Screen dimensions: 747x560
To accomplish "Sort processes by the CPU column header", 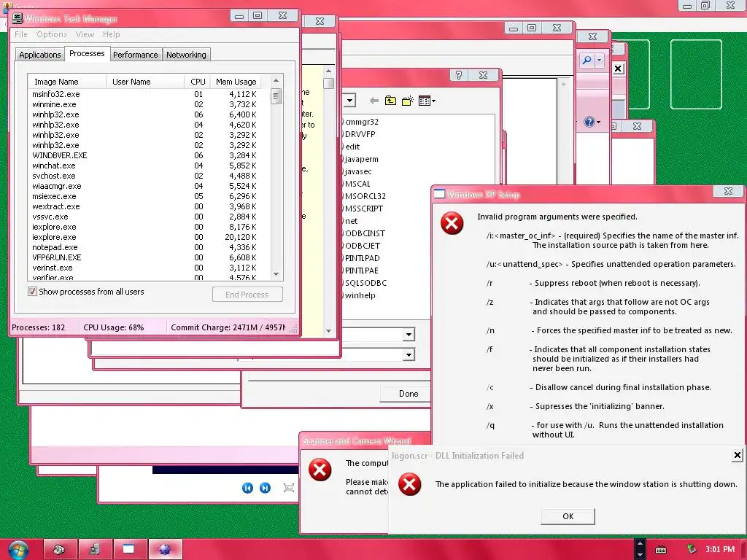I will click(197, 82).
